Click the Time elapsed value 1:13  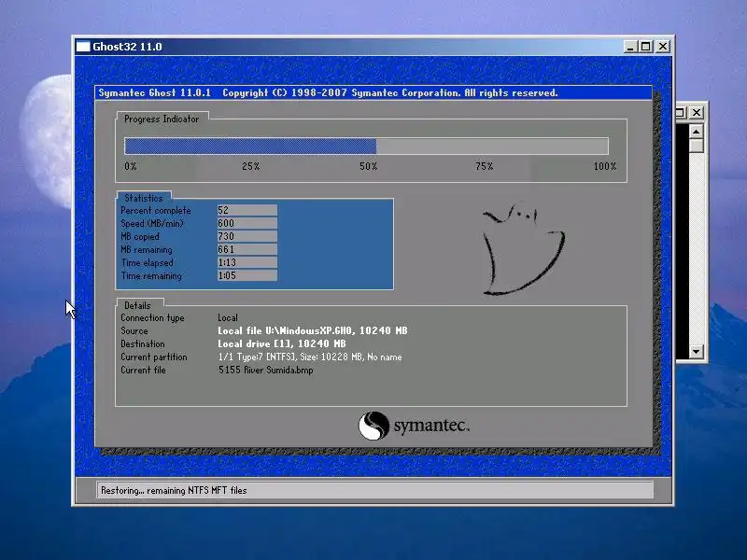(x=247, y=262)
